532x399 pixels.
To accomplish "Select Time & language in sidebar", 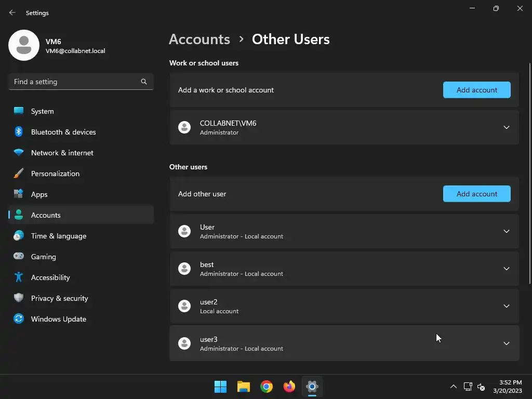I will click(59, 236).
